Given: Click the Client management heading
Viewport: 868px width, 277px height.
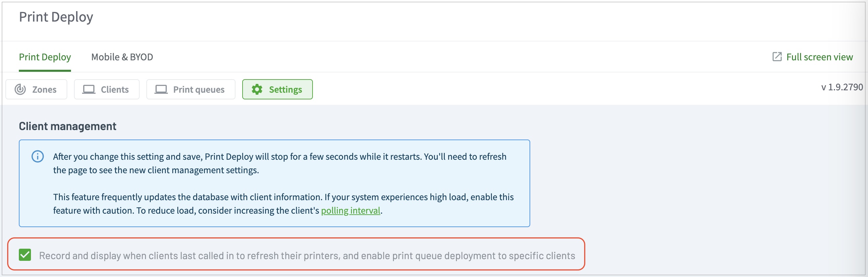Looking at the screenshot, I should click(x=67, y=126).
